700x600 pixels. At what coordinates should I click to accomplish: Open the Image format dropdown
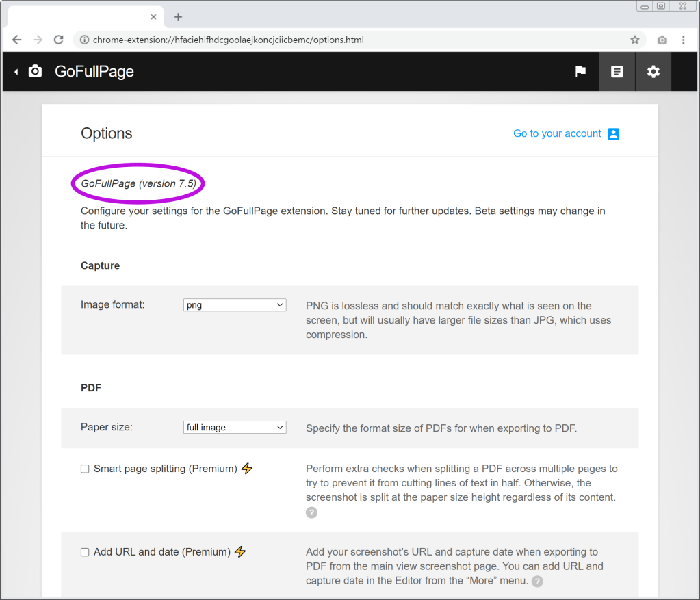coord(234,304)
